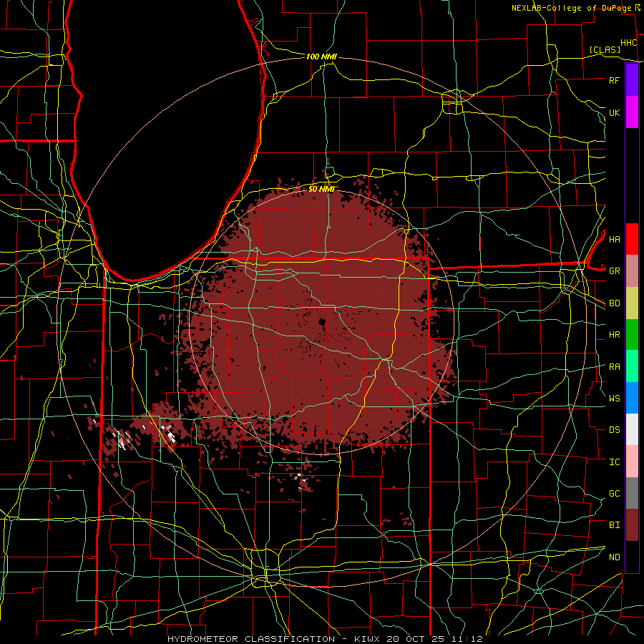Screen dimensions: 644x644
Task: Select the 'GR' legend label
Action: pos(614,271)
